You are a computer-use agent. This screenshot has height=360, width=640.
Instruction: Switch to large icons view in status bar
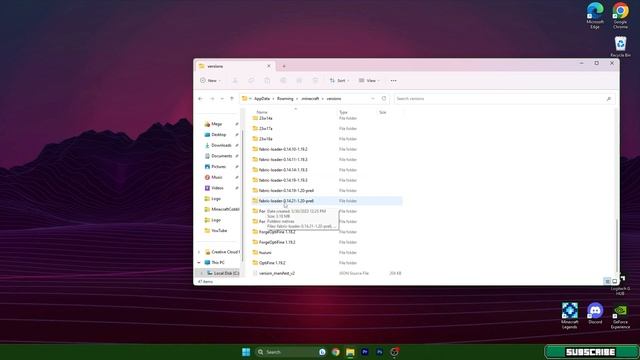(615, 281)
